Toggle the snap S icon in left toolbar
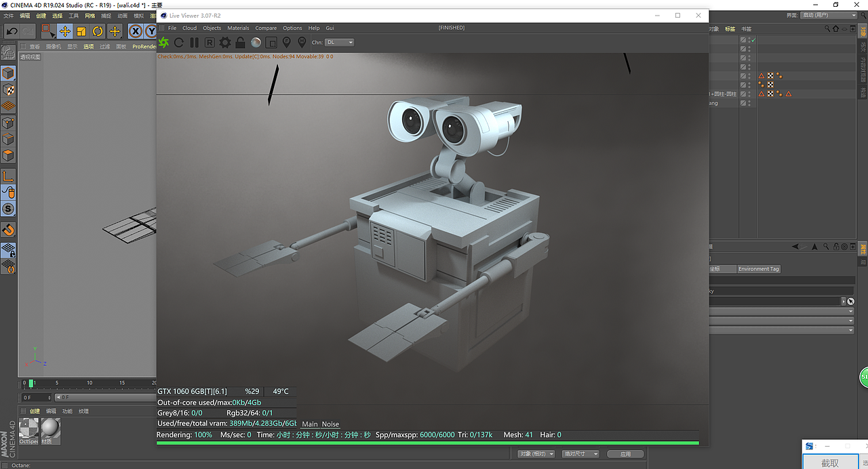 [8, 209]
